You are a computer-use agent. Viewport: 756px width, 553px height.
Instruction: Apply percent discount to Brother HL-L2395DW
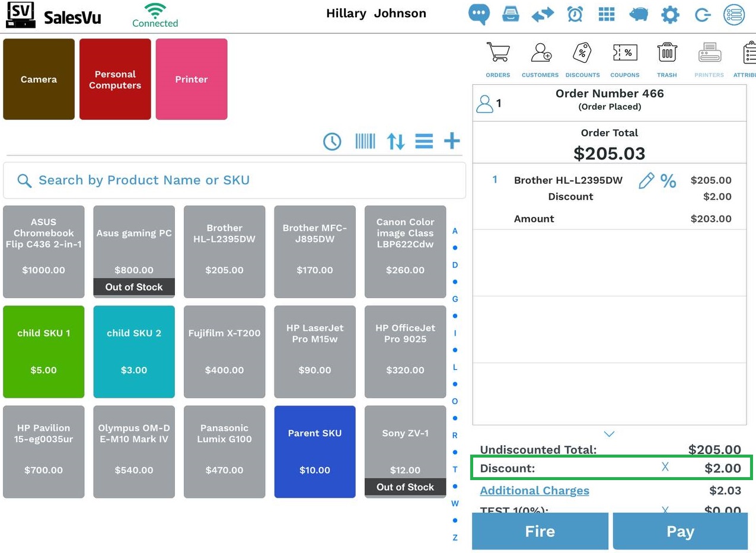coord(668,181)
